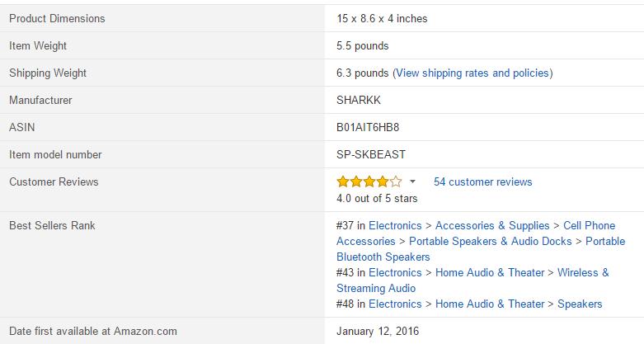Expand the rating breakdown arrow beside stars
This screenshot has height=344, width=644.
click(x=413, y=182)
